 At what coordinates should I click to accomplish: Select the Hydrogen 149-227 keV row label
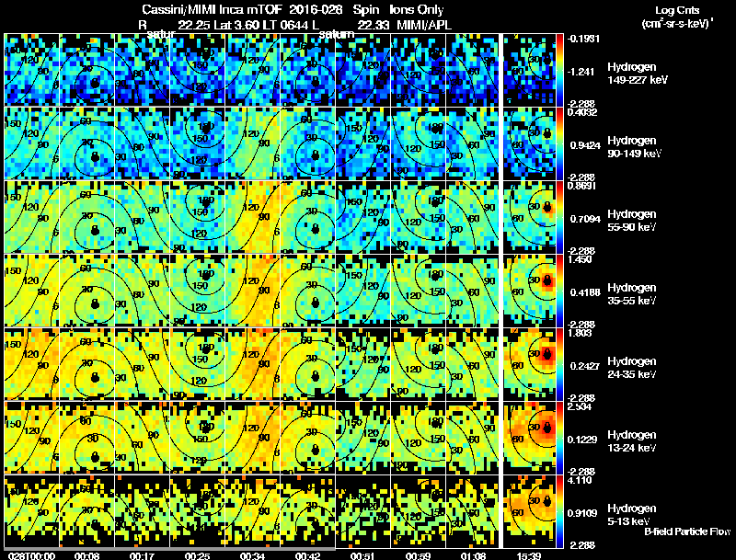point(638,74)
